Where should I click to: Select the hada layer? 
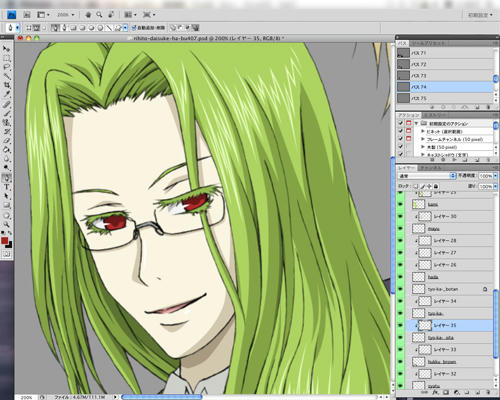[x=449, y=277]
